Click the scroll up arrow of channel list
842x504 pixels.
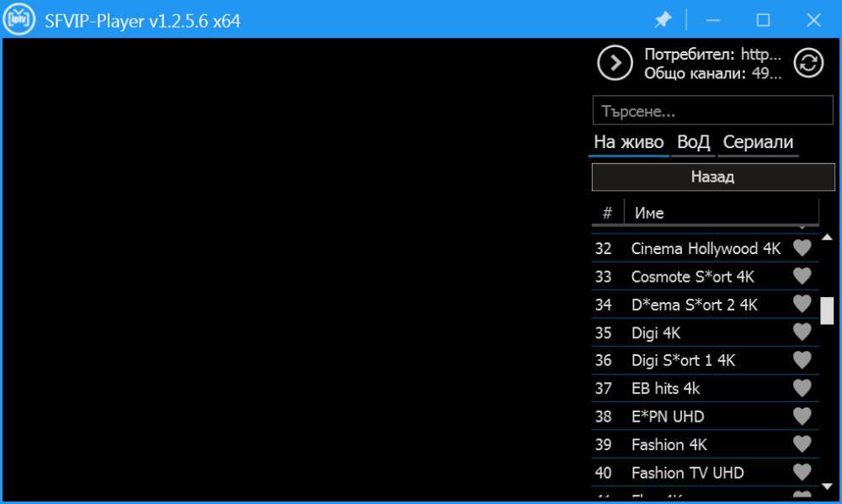click(827, 237)
